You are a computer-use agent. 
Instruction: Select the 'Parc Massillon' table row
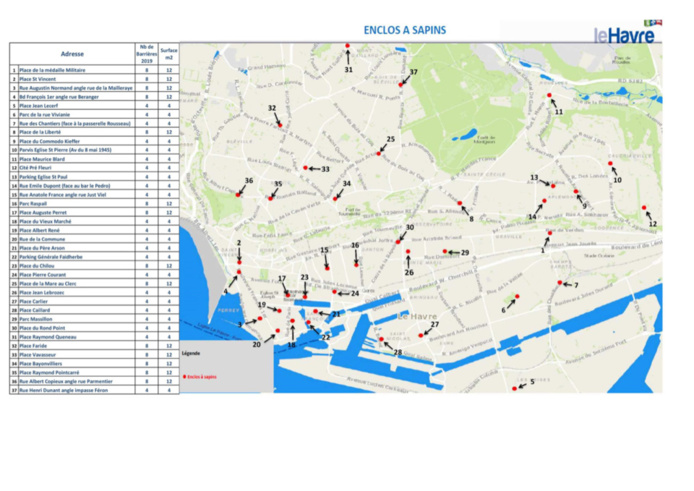[x=72, y=318]
